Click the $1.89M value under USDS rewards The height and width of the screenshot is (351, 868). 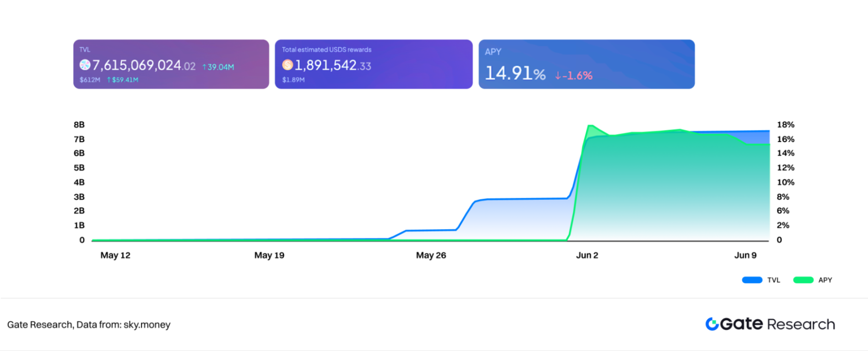[x=293, y=80]
